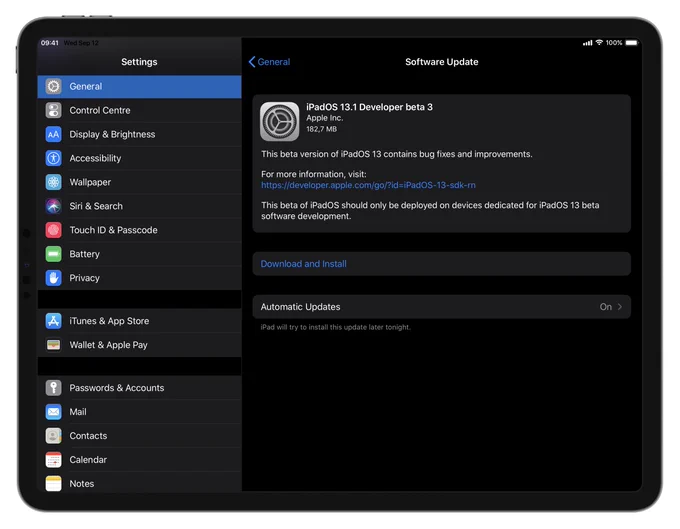Tap the Siri & Search icon

53,206
